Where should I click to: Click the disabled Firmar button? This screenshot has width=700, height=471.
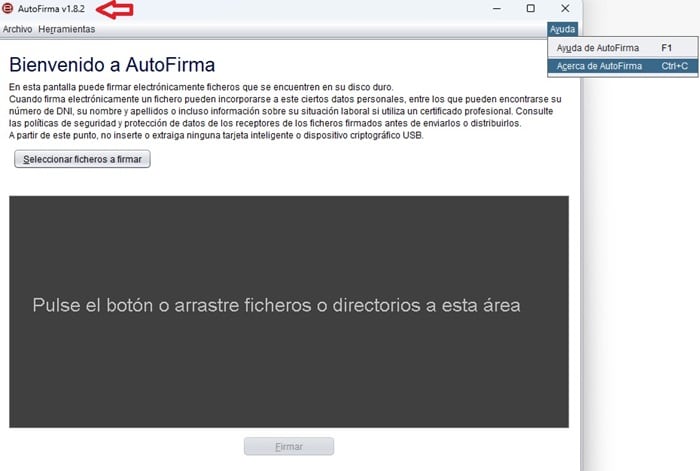point(289,446)
